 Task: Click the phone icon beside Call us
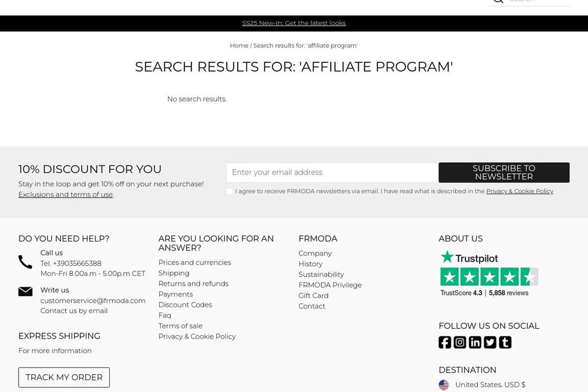click(25, 262)
